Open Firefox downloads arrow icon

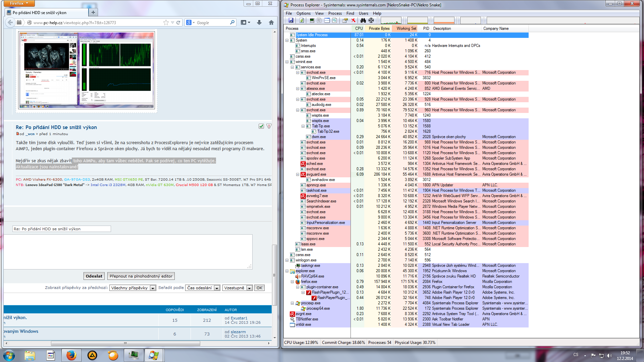[259, 22]
